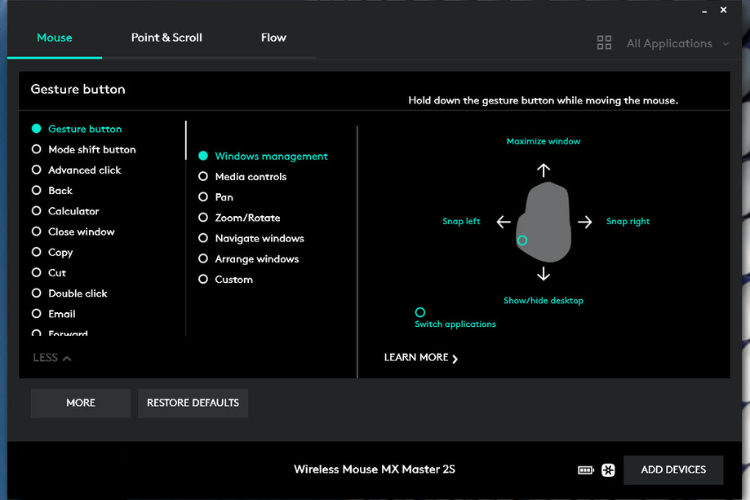
Task: Pick the Cut action
Action: click(x=49, y=273)
